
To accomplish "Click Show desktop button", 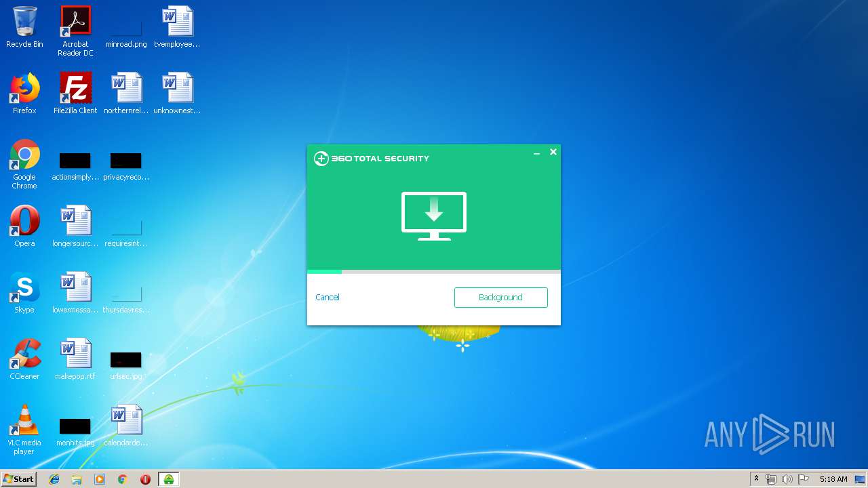I will 860,479.
